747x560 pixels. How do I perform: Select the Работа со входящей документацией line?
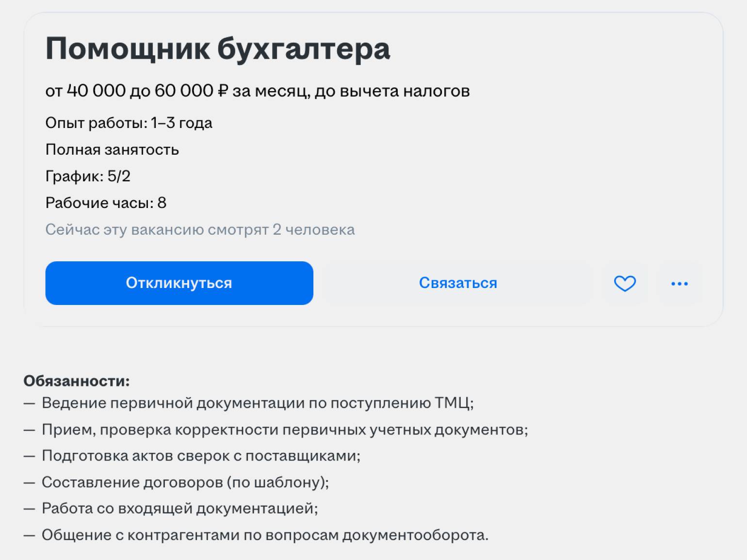coord(179,509)
